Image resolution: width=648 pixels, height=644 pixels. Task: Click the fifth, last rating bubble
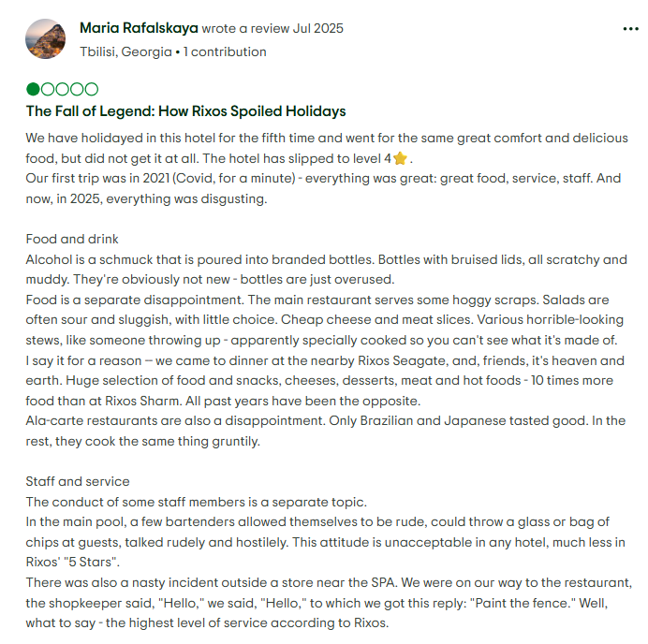point(91,90)
